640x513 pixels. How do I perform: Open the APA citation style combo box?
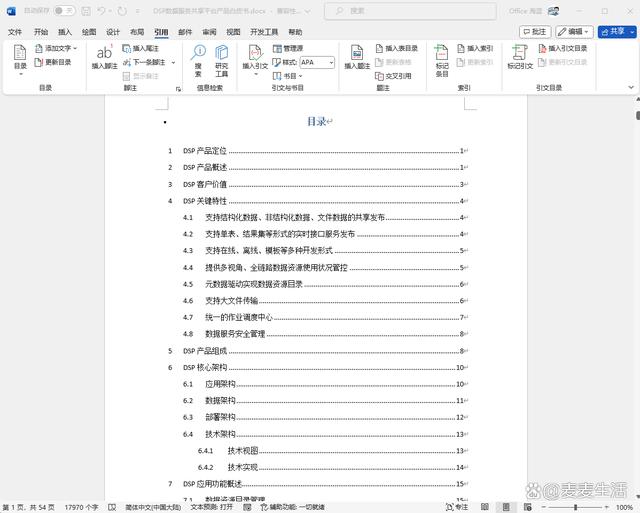(317, 62)
